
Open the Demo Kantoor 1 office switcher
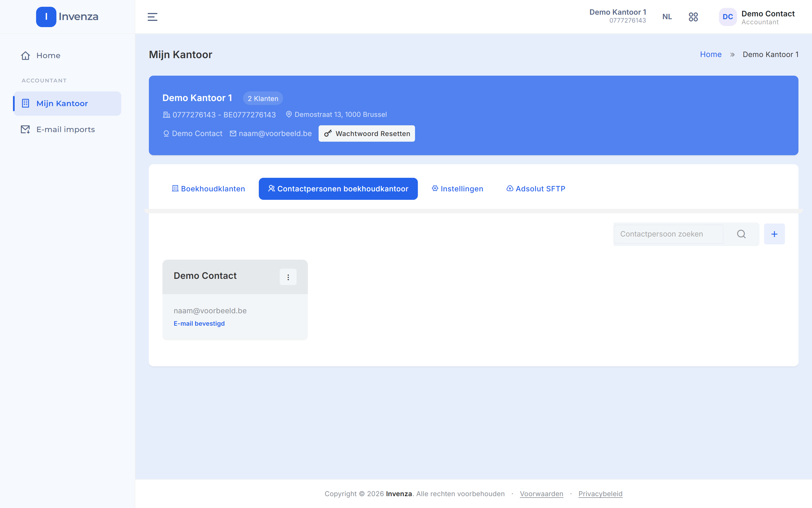[617, 16]
